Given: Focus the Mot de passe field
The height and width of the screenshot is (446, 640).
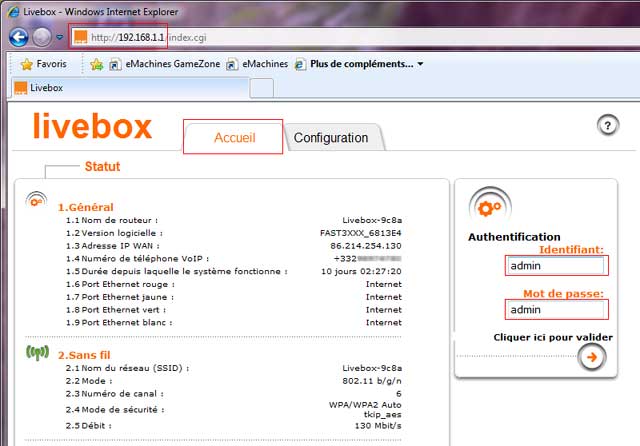Looking at the screenshot, I should point(556,310).
